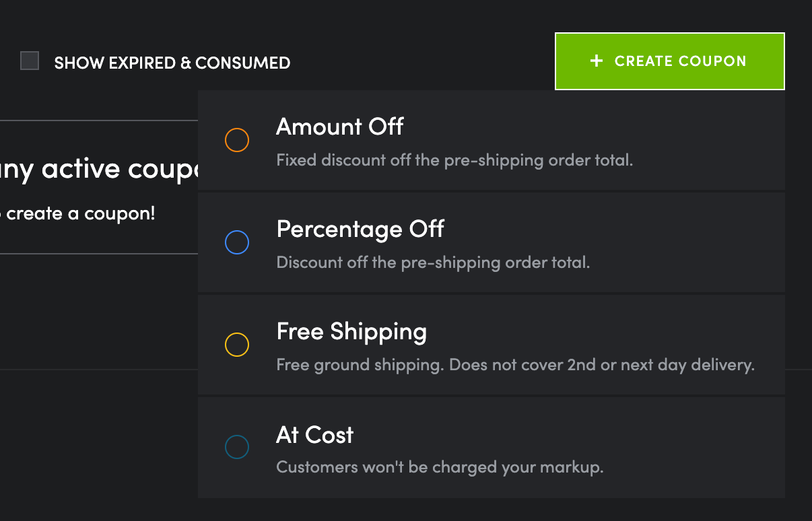The height and width of the screenshot is (521, 812).
Task: Click the 'Fixed discount off the pre-shipping' description
Action: (x=454, y=160)
